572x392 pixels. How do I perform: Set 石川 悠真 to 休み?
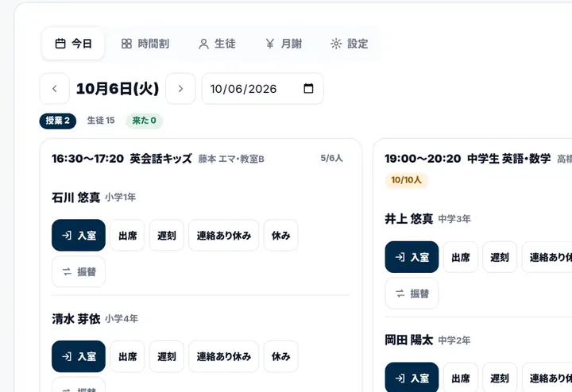[x=281, y=236]
